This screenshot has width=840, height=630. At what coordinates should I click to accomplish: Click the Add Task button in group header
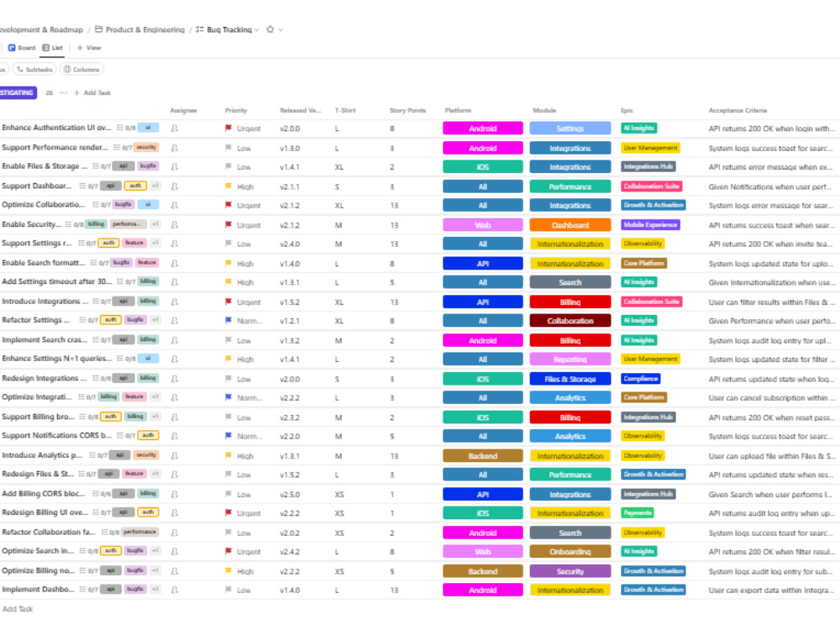click(92, 92)
